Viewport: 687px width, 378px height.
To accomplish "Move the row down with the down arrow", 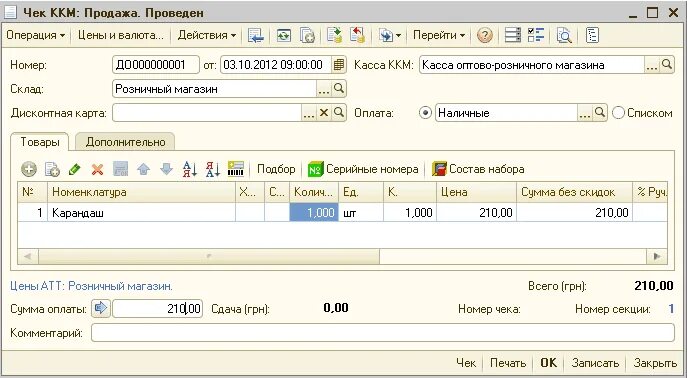I will [166, 169].
